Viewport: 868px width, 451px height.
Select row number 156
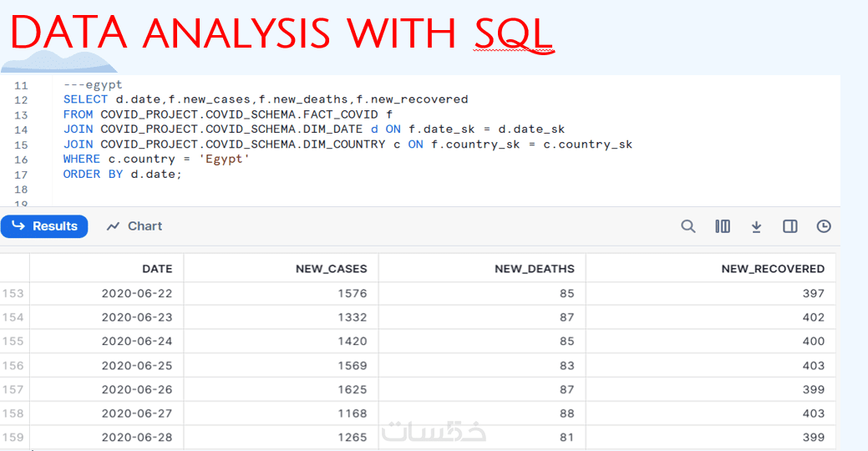coord(13,366)
